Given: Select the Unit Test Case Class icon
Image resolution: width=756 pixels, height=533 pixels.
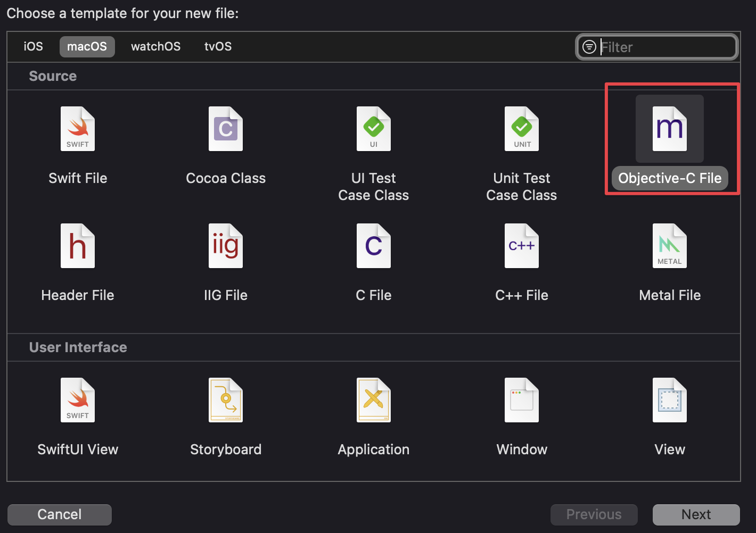Looking at the screenshot, I should (522, 129).
